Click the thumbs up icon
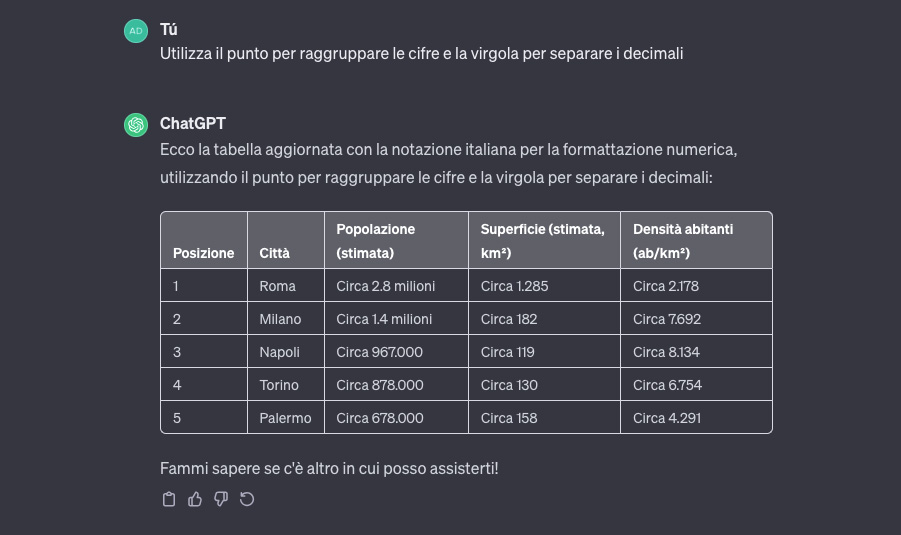901x535 pixels. [x=195, y=499]
